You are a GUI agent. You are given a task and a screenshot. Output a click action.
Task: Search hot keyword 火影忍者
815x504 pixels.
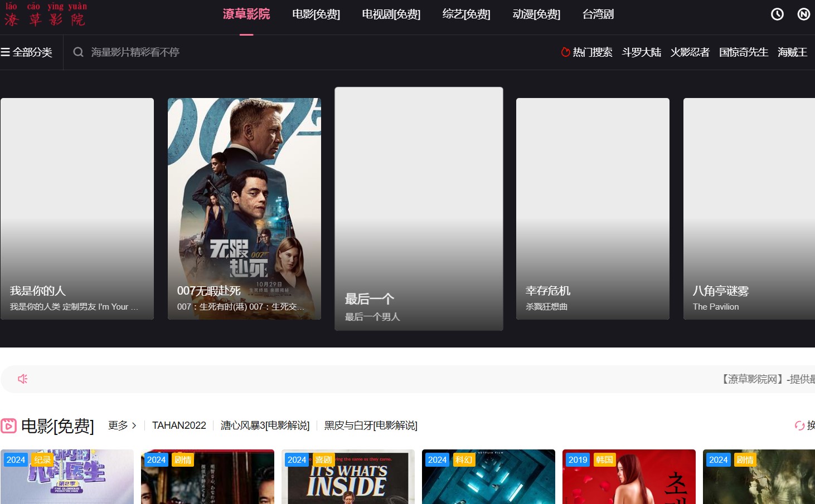[690, 52]
